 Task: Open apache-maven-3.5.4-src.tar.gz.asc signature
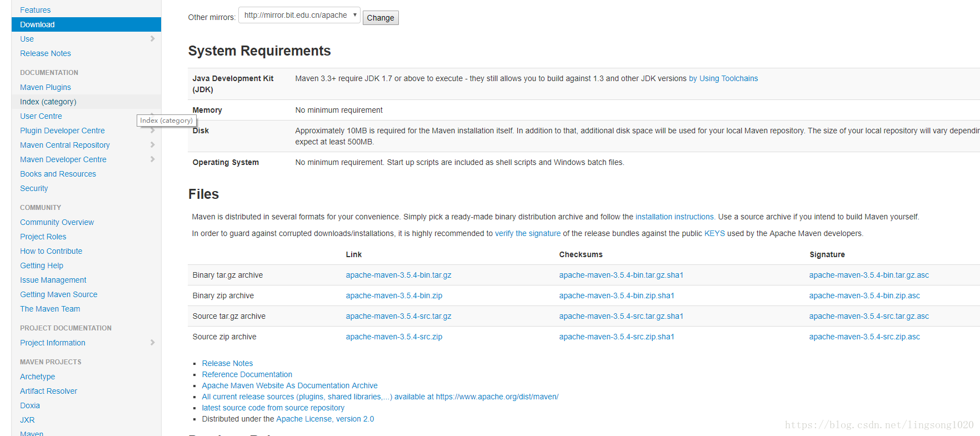[x=869, y=316]
